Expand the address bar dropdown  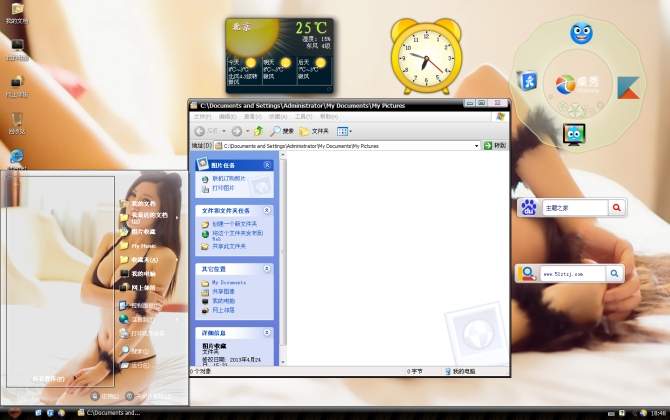(x=476, y=146)
